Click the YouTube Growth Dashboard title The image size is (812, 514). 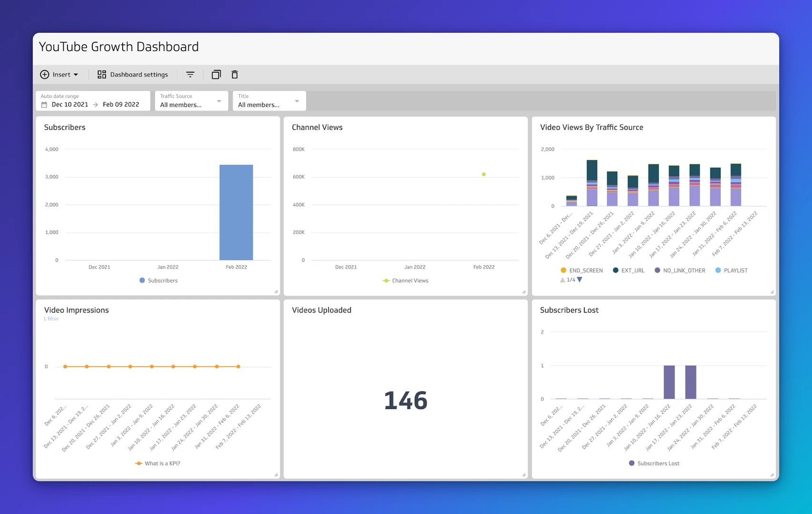point(119,47)
